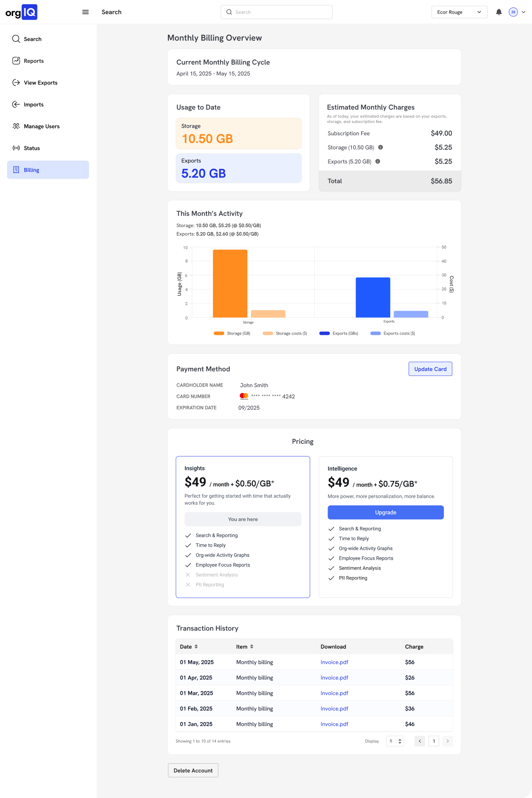532x798 pixels.
Task: Click the Upgrade button for Intelligence plan
Action: [x=386, y=512]
